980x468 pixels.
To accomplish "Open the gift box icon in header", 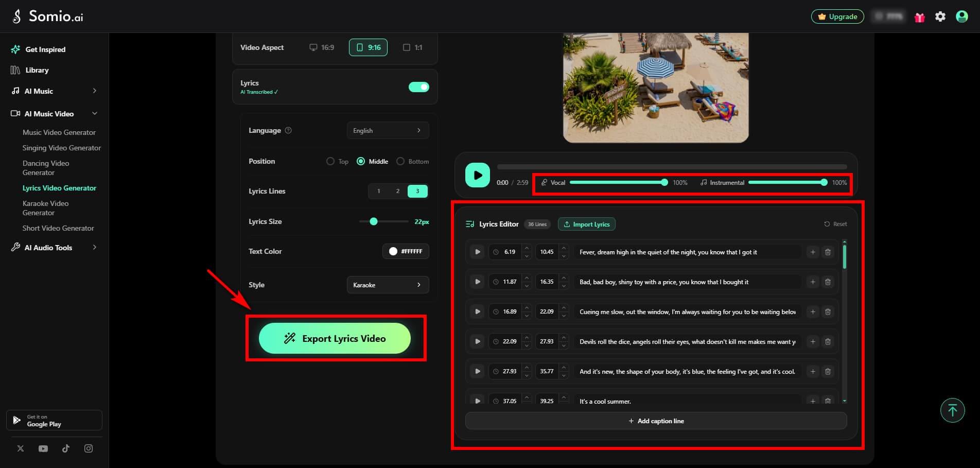I will click(919, 17).
